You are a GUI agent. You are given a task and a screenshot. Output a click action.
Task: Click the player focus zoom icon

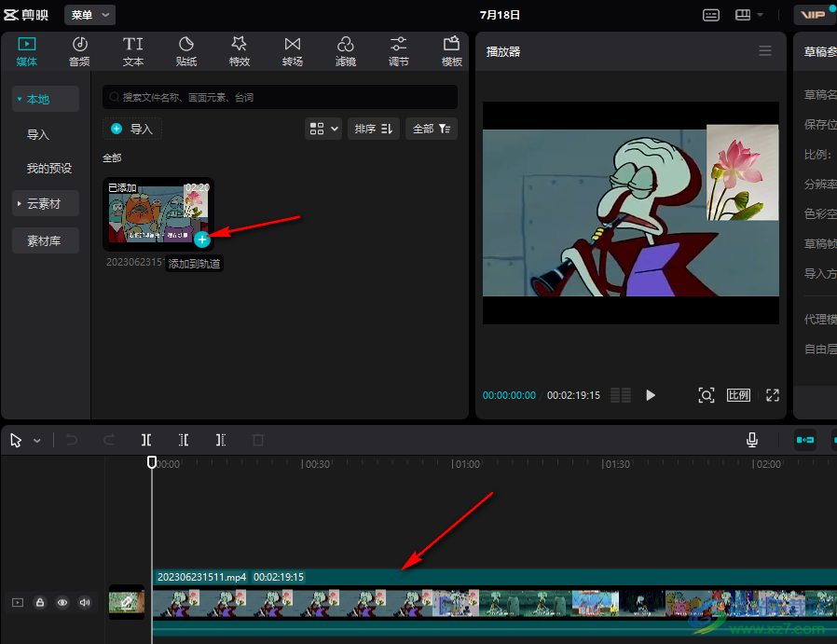[x=707, y=395]
